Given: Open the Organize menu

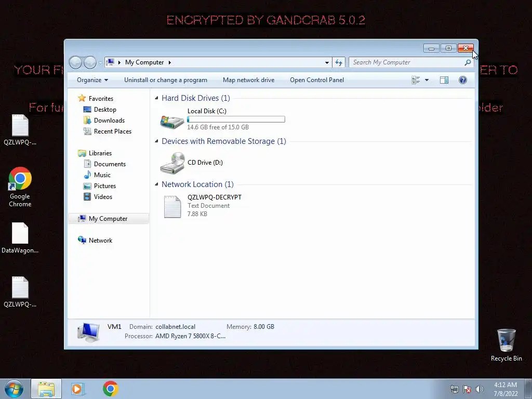Looking at the screenshot, I should 92,80.
